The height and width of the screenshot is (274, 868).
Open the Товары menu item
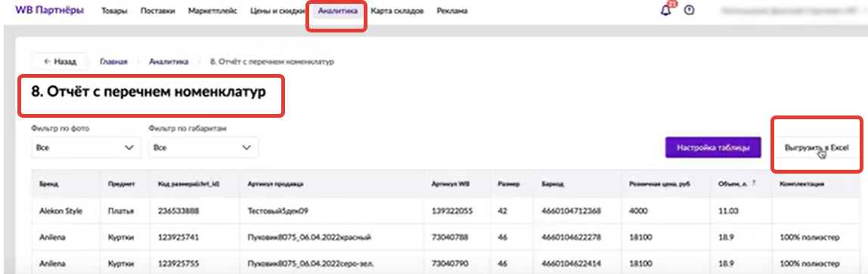tap(113, 11)
